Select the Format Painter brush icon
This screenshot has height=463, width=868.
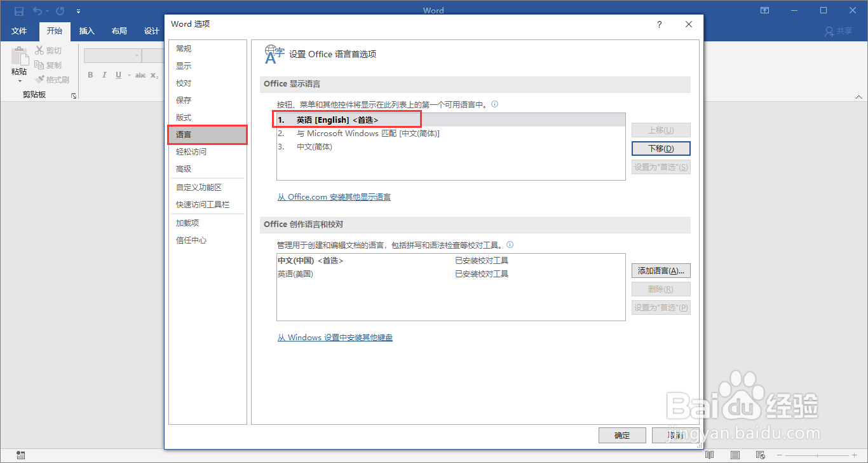tap(39, 79)
